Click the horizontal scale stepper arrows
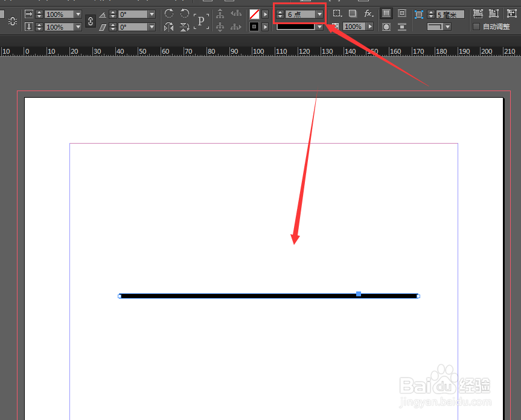 (39, 14)
